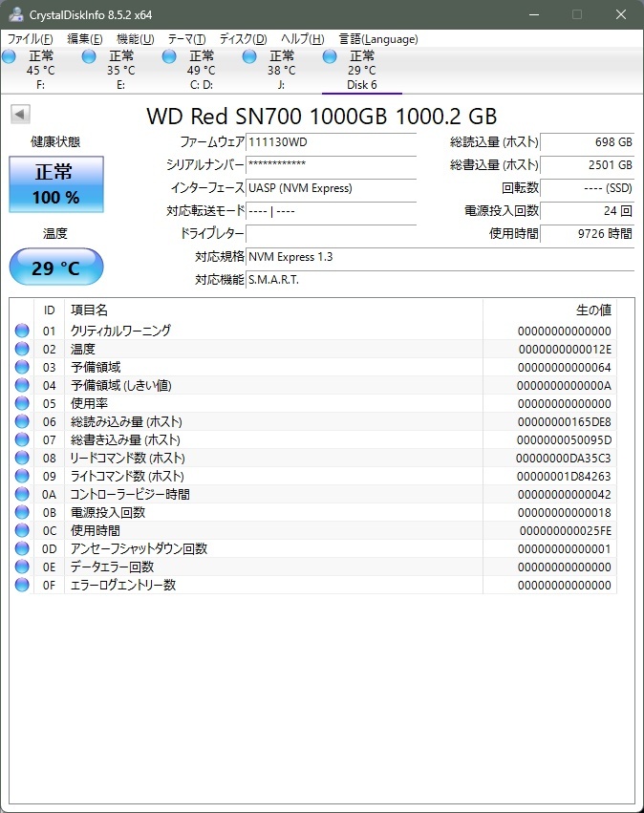Click raw value 0000000000012E
Screen dimensions: 644x813
(566, 349)
